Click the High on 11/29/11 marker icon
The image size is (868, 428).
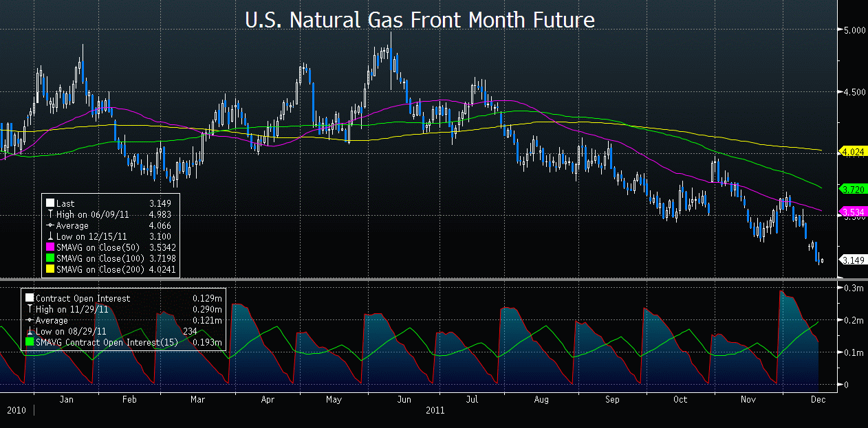pos(29,310)
